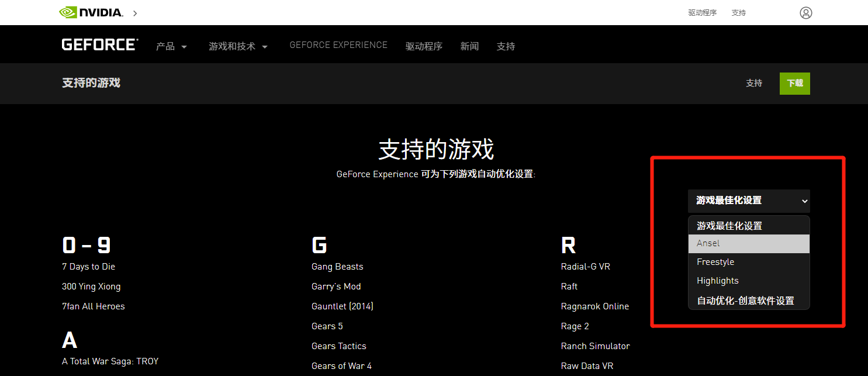Open the user account profile icon
868x376 pixels.
[806, 13]
